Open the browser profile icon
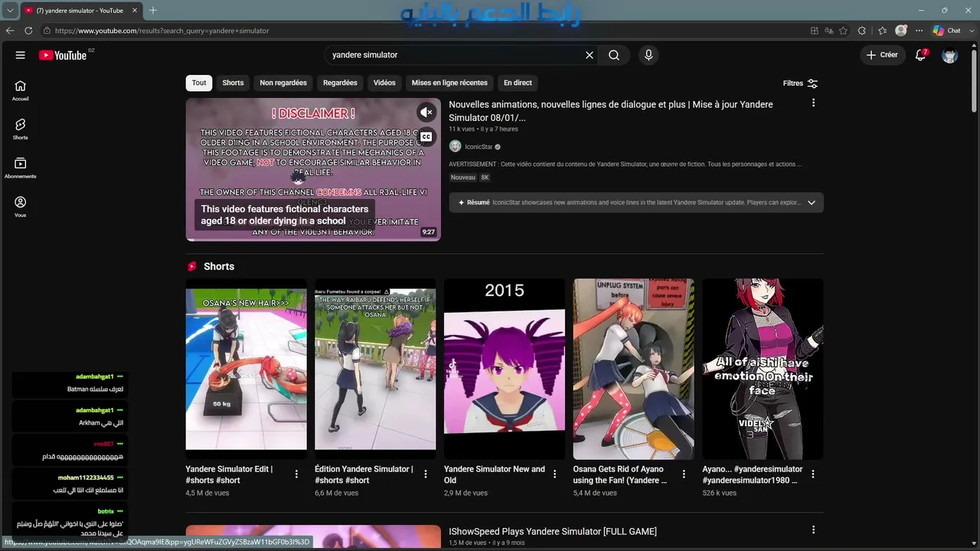Screen dimensions: 980x551 pos(901,31)
